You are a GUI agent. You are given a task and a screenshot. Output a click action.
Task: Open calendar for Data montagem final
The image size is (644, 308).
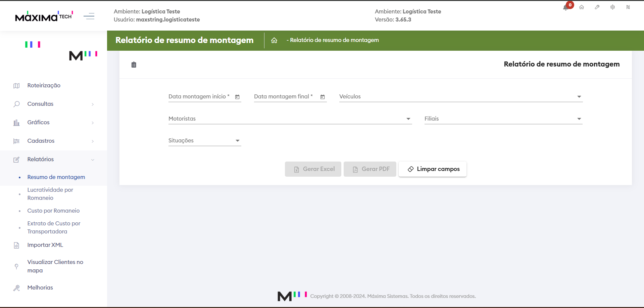323,97
